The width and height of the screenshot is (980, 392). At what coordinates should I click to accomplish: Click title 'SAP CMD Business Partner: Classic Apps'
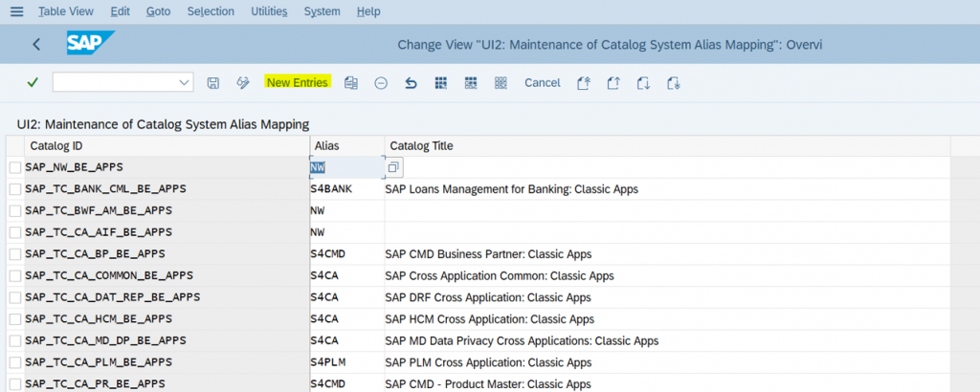489,254
